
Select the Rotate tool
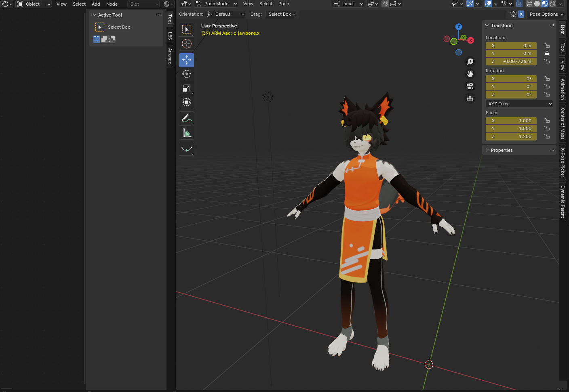[186, 74]
